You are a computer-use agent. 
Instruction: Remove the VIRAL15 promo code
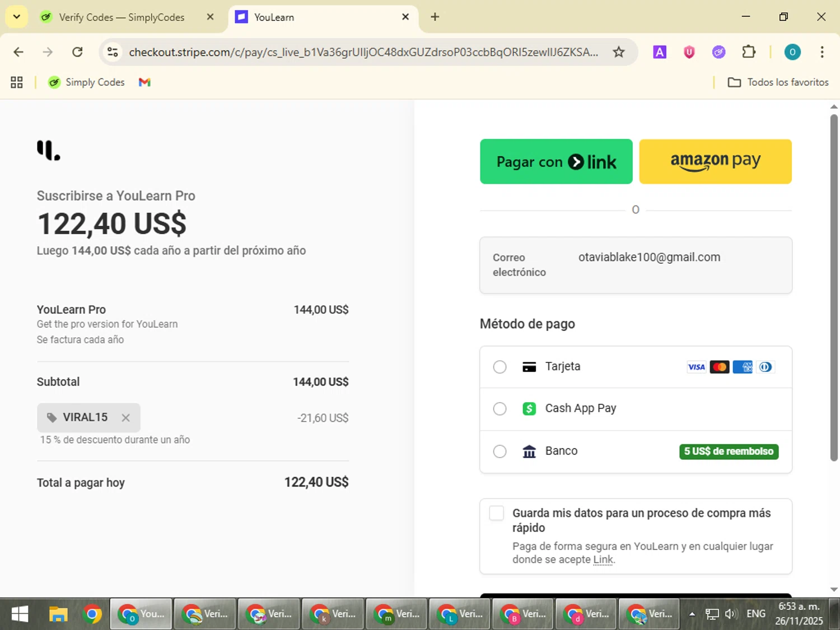pyautogui.click(x=126, y=418)
